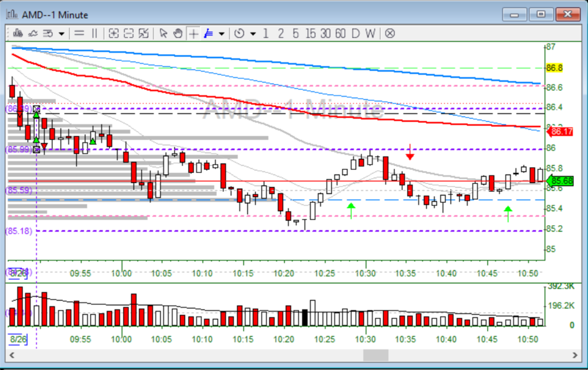Select the hand pan tool

(x=178, y=34)
